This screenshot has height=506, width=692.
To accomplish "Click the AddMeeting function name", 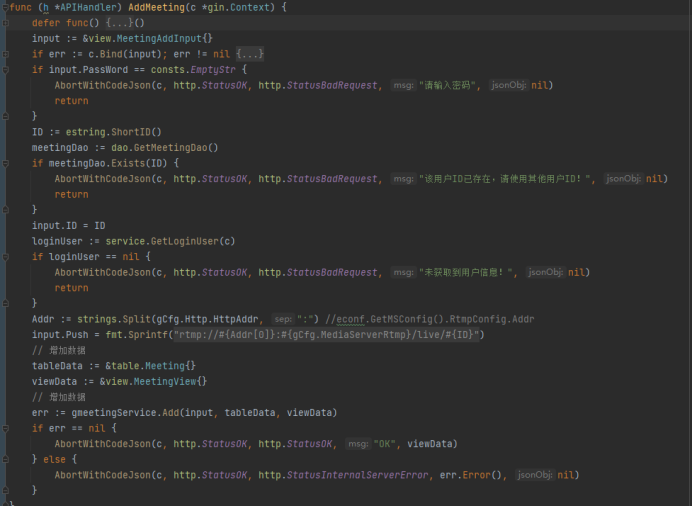I will (x=156, y=7).
